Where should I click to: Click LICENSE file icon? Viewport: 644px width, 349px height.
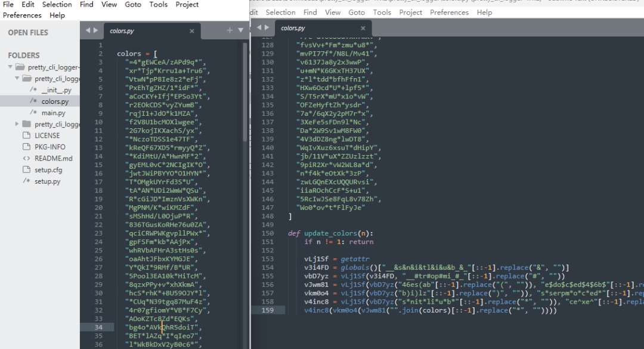(27, 135)
